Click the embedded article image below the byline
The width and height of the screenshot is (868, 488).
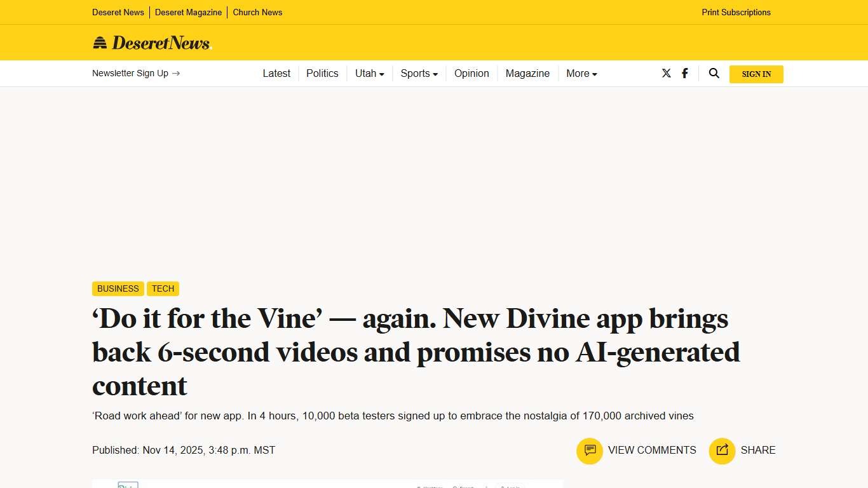[327, 485]
